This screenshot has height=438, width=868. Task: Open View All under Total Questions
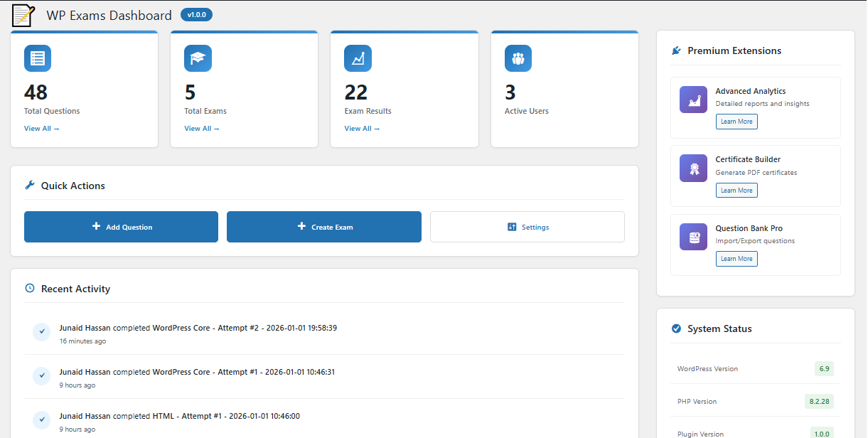[x=41, y=129]
